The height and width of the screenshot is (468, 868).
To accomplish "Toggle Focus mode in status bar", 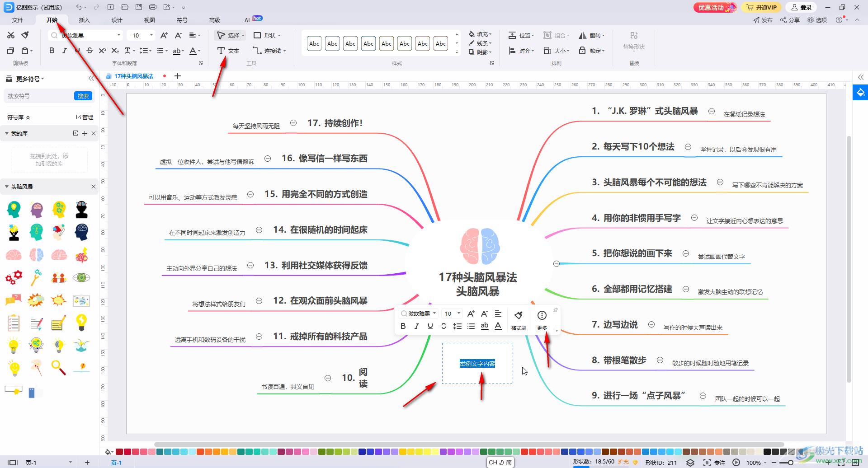I will 714,463.
